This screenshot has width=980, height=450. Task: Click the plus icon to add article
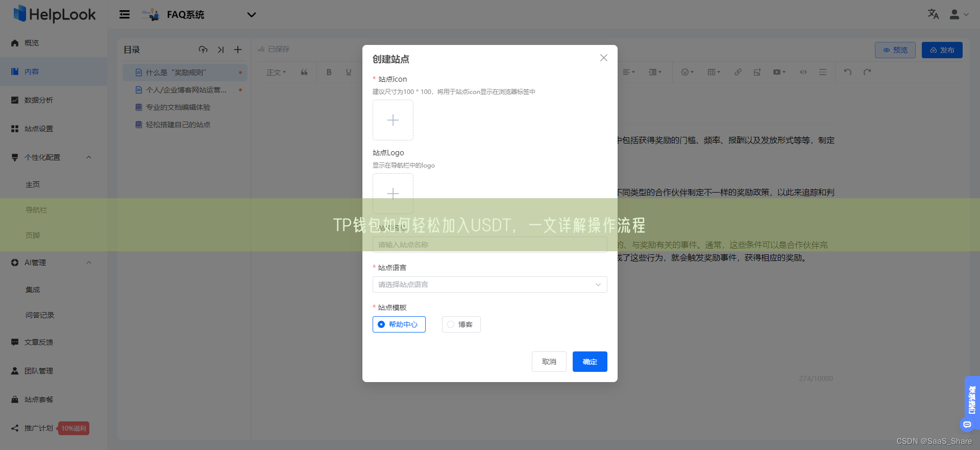[x=238, y=50]
